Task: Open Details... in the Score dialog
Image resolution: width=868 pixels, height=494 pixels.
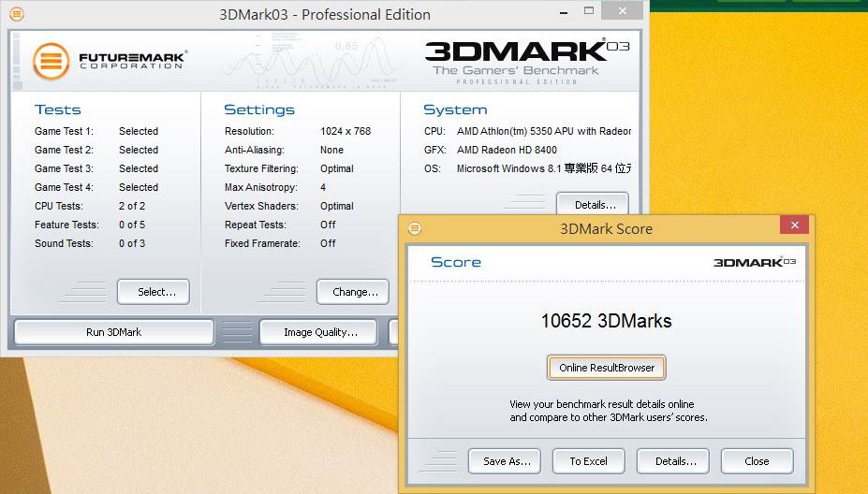Action: pos(673,461)
